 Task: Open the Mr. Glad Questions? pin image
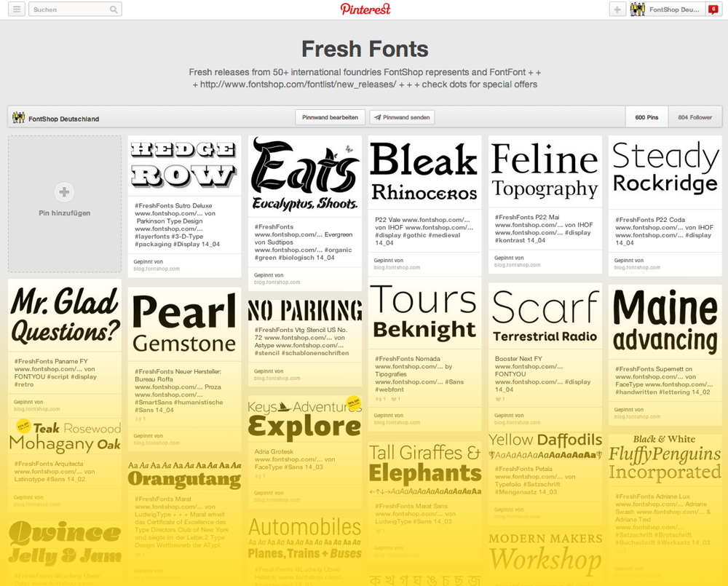click(x=65, y=315)
